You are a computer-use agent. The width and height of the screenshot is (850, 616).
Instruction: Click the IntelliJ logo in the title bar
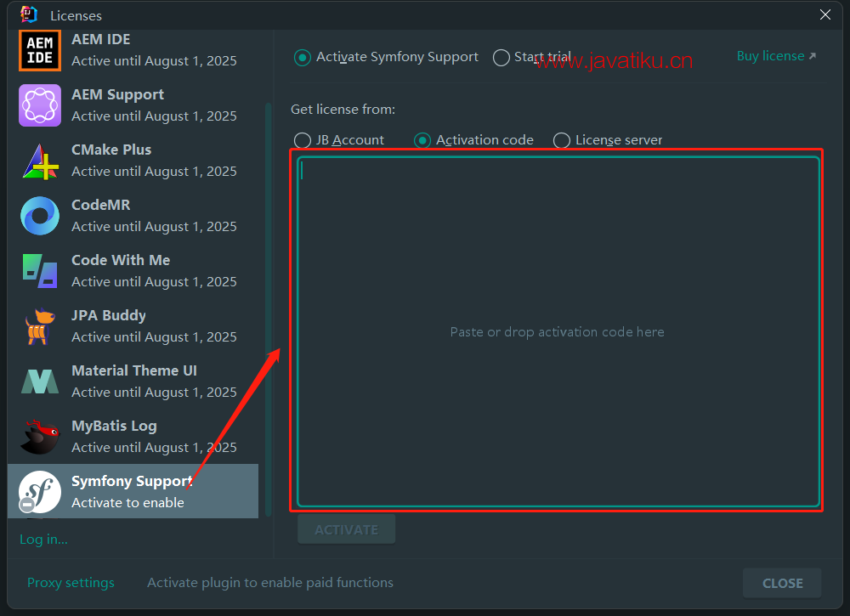point(28,14)
